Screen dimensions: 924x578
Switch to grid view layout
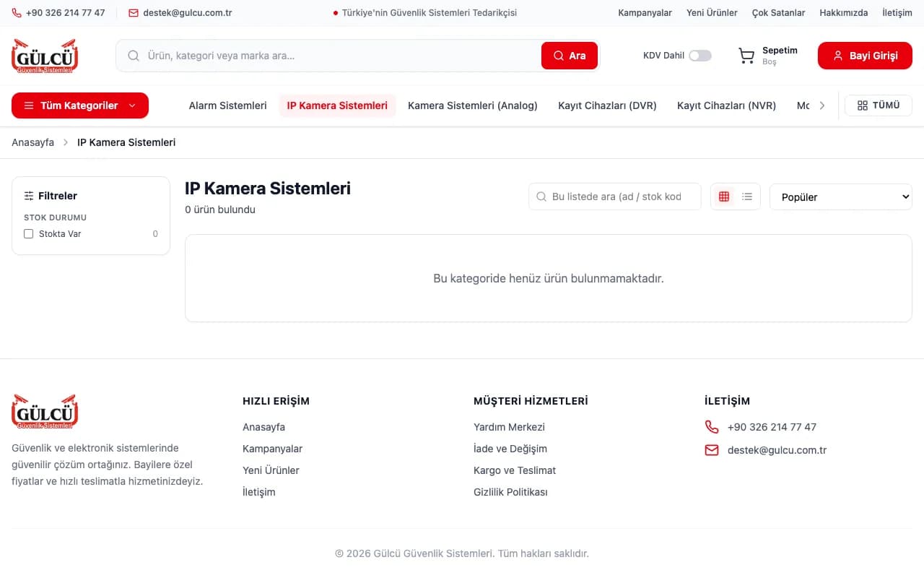724,197
